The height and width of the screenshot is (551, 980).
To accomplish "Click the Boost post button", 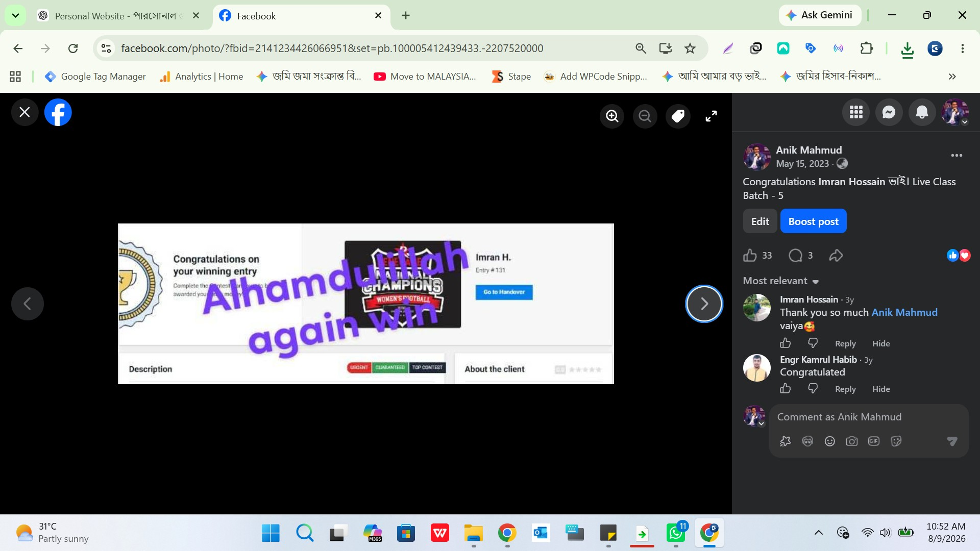I will coord(813,221).
